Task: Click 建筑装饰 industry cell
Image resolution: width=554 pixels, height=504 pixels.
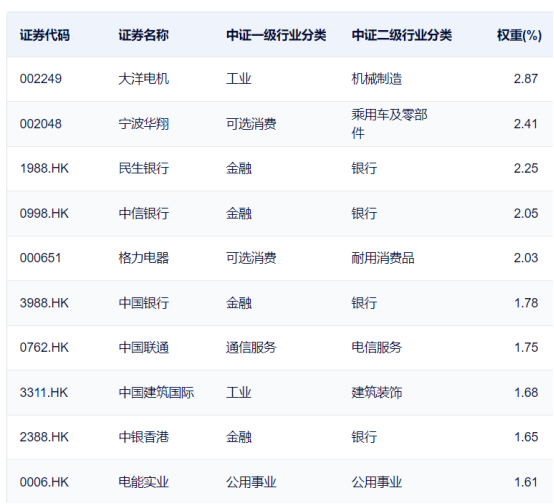Action: pyautogui.click(x=377, y=393)
